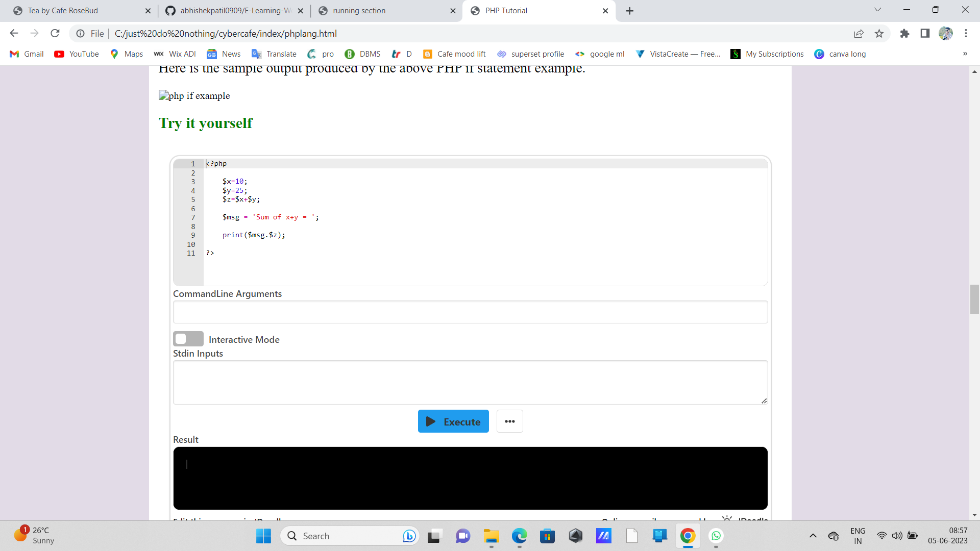The height and width of the screenshot is (551, 980).
Task: Enable Interactive Mode
Action: 188,338
